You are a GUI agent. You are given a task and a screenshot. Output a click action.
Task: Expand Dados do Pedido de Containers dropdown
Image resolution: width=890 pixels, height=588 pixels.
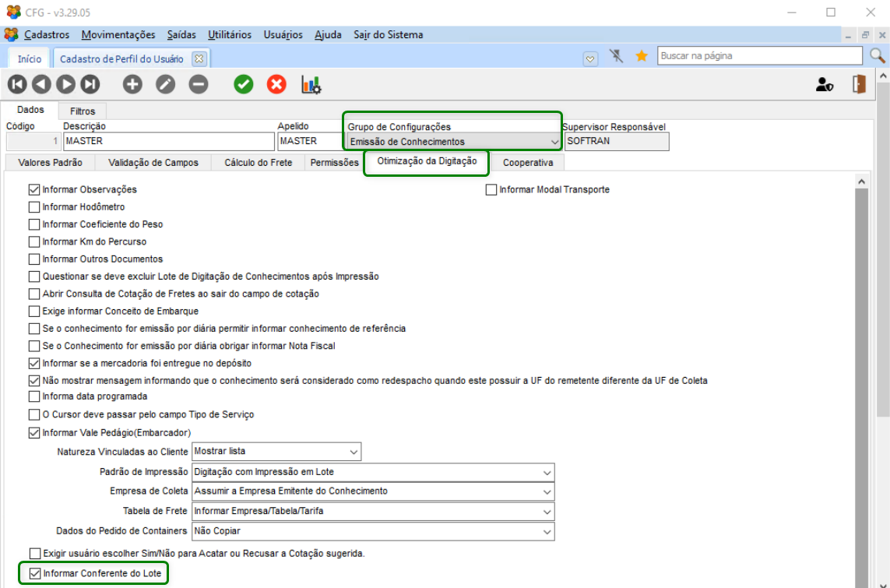point(547,531)
